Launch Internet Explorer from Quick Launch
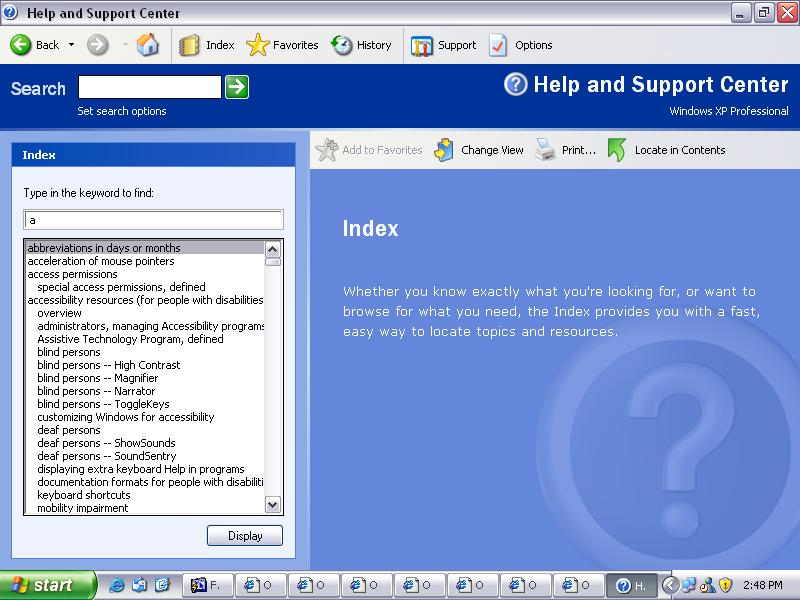This screenshot has height=600, width=800. (x=116, y=585)
